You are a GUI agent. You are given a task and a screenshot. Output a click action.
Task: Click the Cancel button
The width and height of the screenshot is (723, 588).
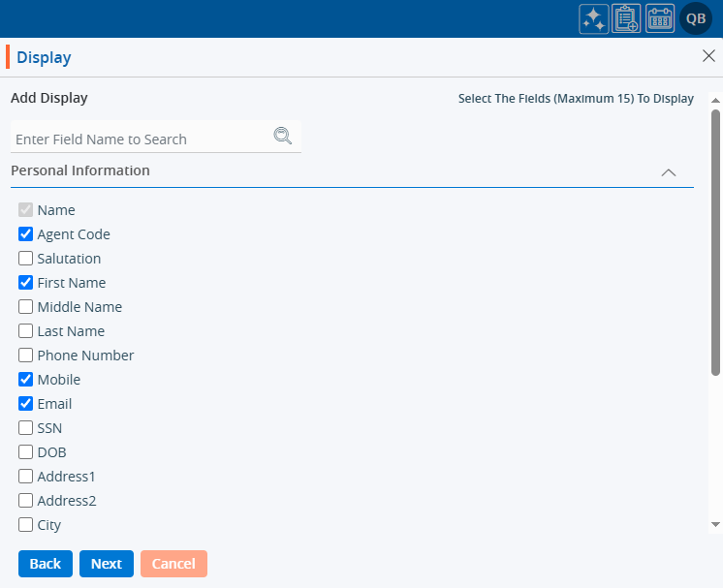(x=173, y=564)
